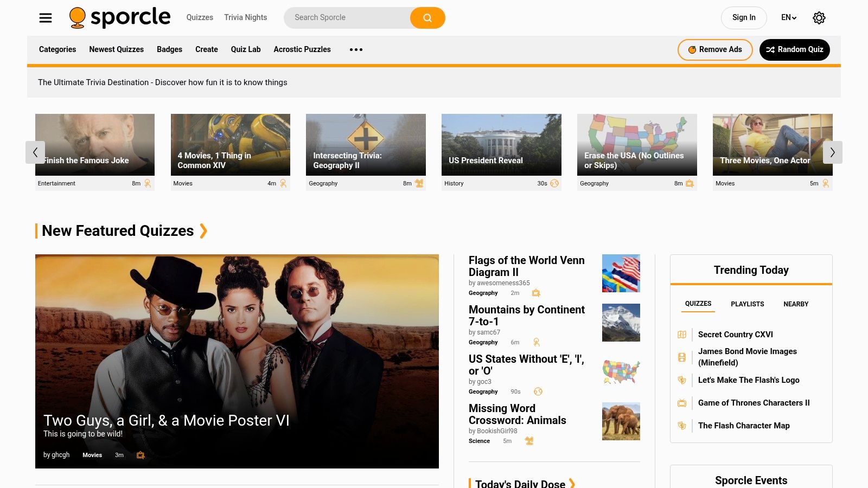This screenshot has width=868, height=488.
Task: Open the Erase the USA quiz thumbnail
Action: 637,144
